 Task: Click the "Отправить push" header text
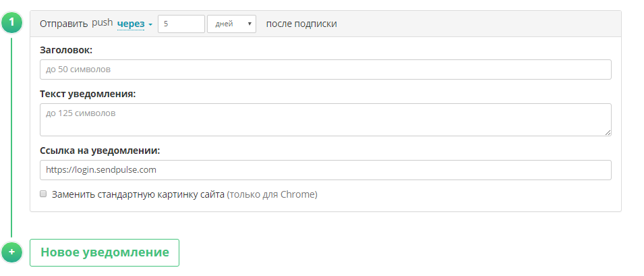point(76,24)
